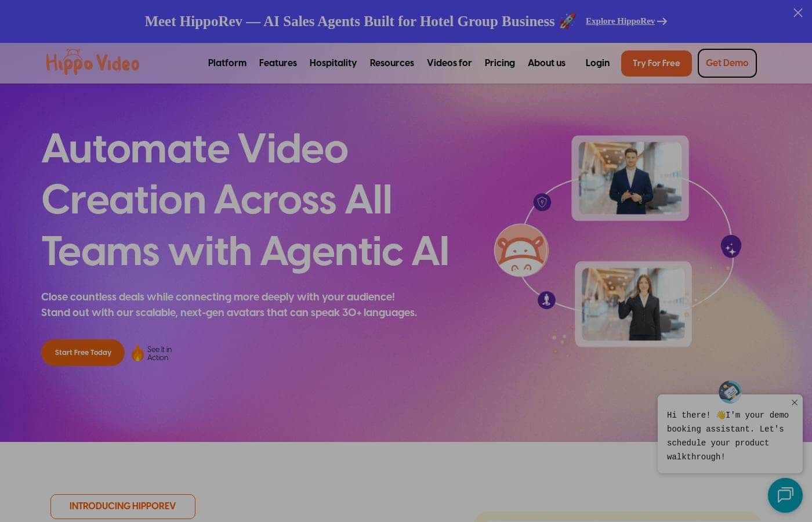
Task: Click the shield badge circle icon
Action: click(542, 202)
